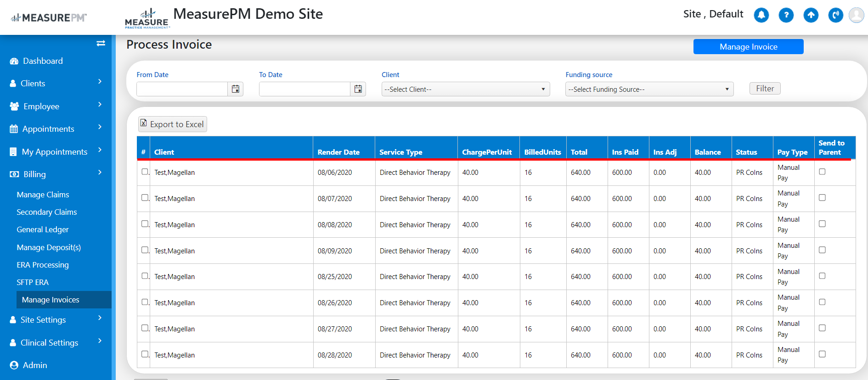The width and height of the screenshot is (868, 380).
Task: Click the Admin user circle icon
Action: point(14,365)
